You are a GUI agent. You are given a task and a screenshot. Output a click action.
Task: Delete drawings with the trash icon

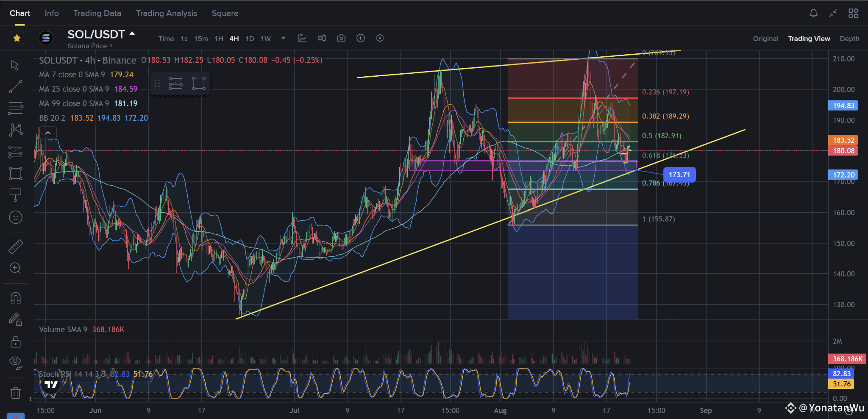[x=16, y=393]
